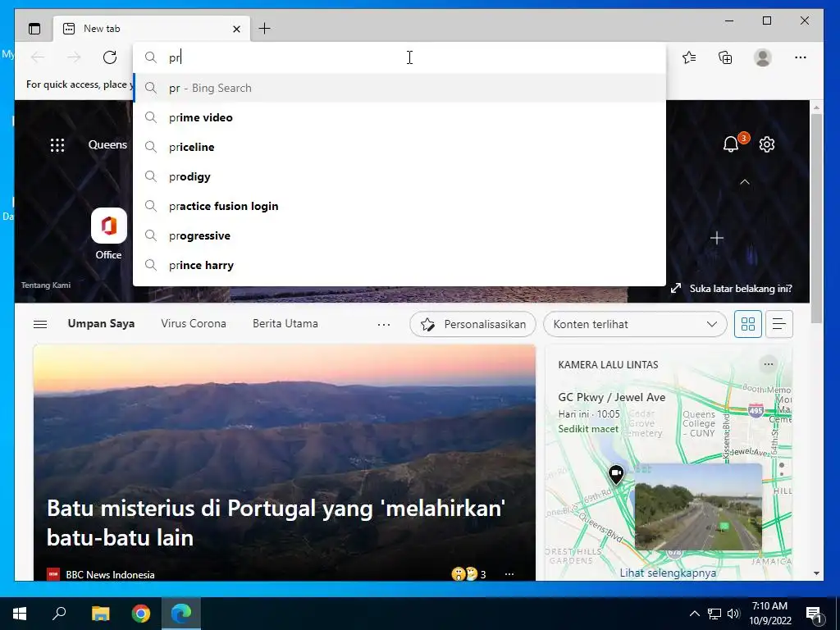Switch to 'Umpan Saya' tab

tap(101, 323)
